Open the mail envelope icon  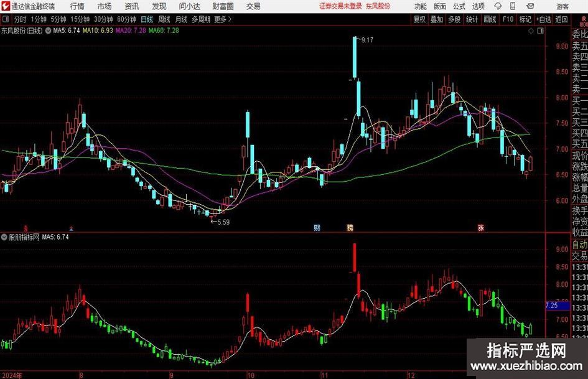point(530,6)
